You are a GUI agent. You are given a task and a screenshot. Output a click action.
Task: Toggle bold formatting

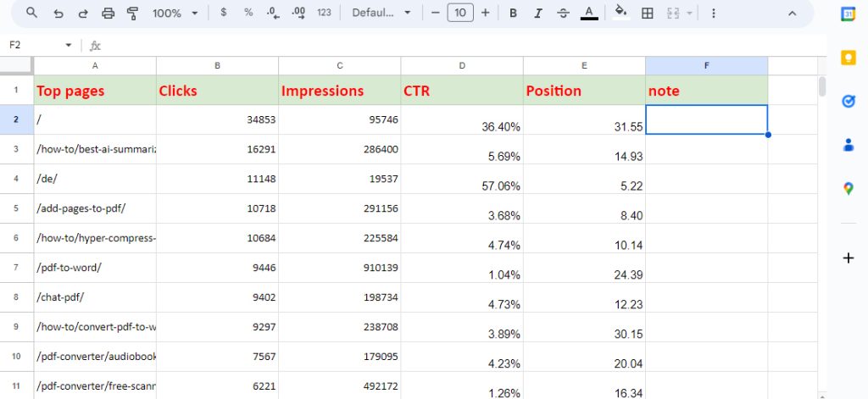513,14
